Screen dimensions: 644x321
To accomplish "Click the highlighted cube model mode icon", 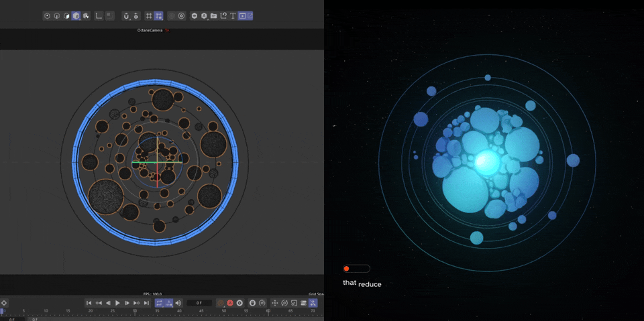I will [x=76, y=15].
